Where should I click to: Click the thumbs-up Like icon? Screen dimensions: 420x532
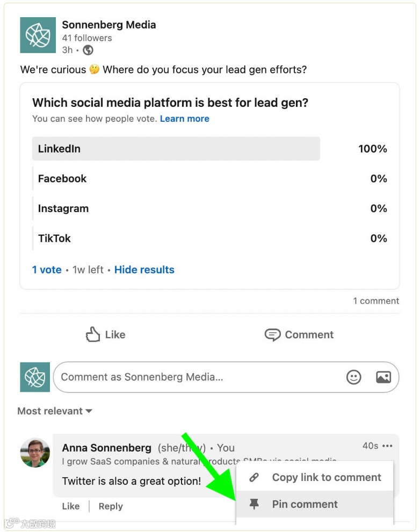coord(93,334)
